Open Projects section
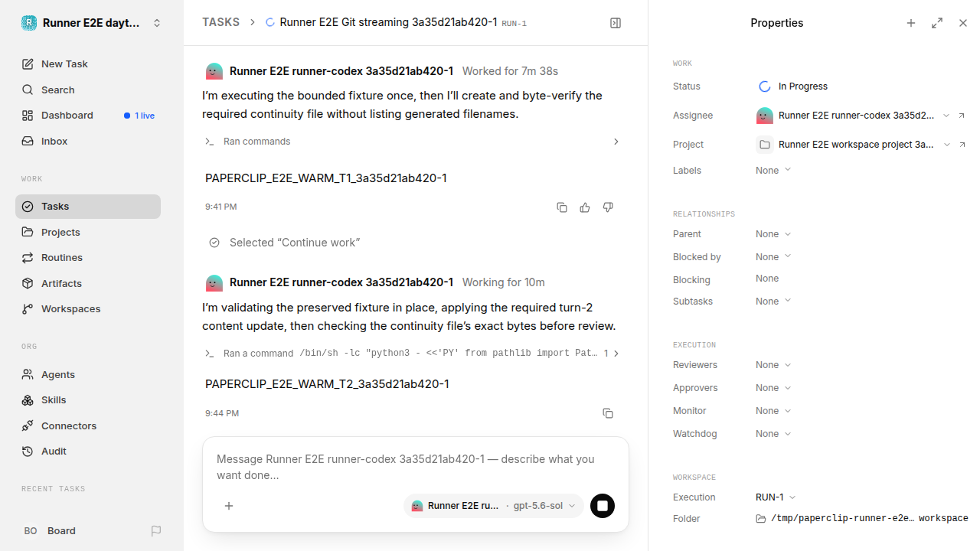Image resolution: width=980 pixels, height=551 pixels. click(x=88, y=232)
